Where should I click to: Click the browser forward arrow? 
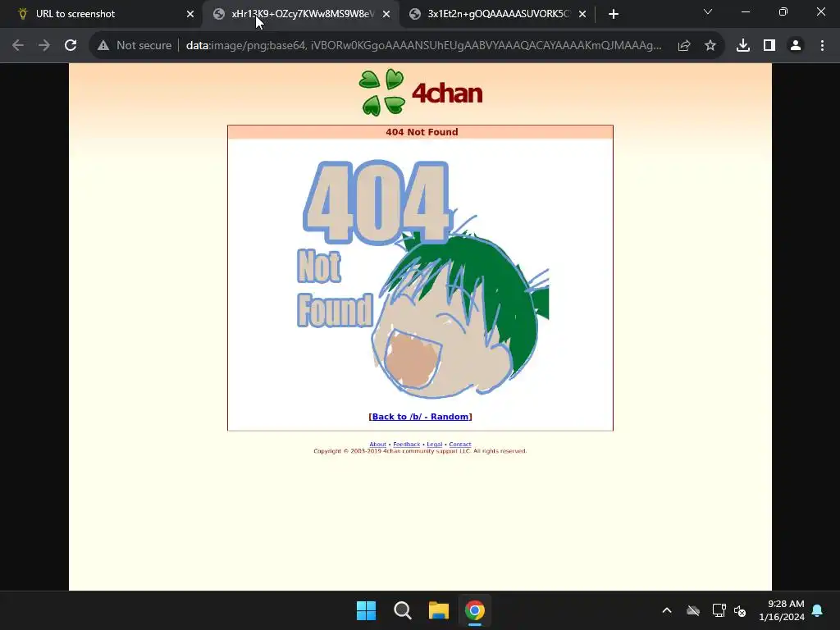point(44,46)
